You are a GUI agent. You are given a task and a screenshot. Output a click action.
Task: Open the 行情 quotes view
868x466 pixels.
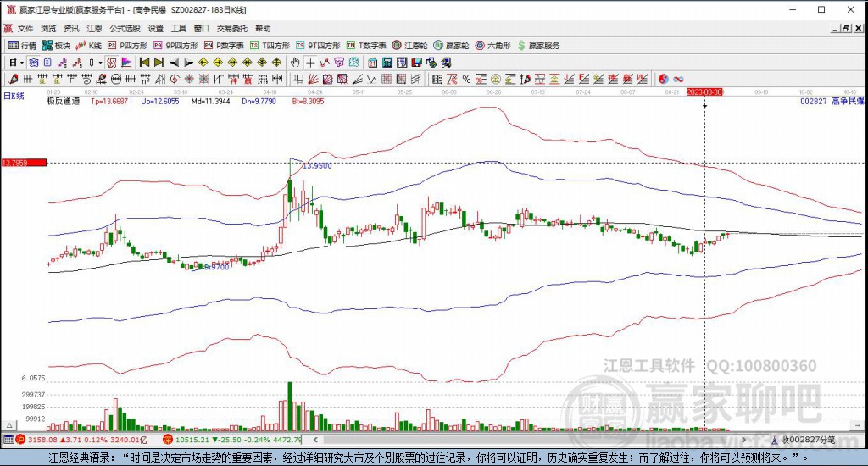click(x=22, y=46)
